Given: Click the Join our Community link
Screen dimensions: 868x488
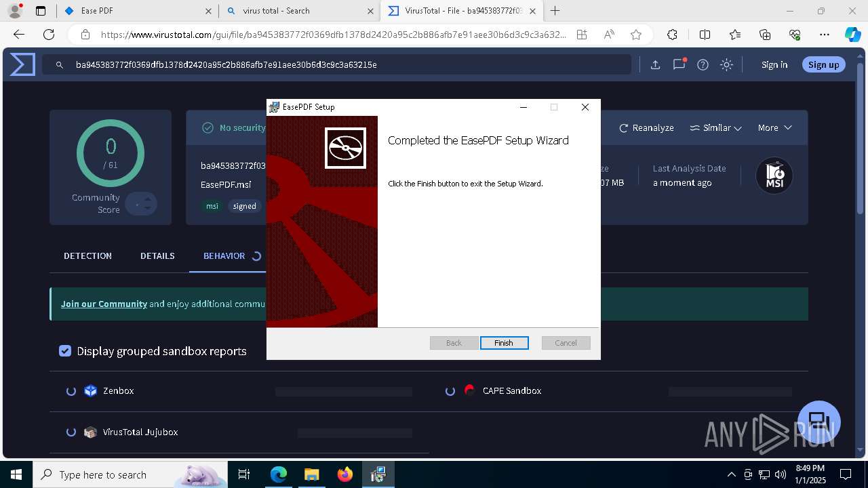Looking at the screenshot, I should coord(104,304).
